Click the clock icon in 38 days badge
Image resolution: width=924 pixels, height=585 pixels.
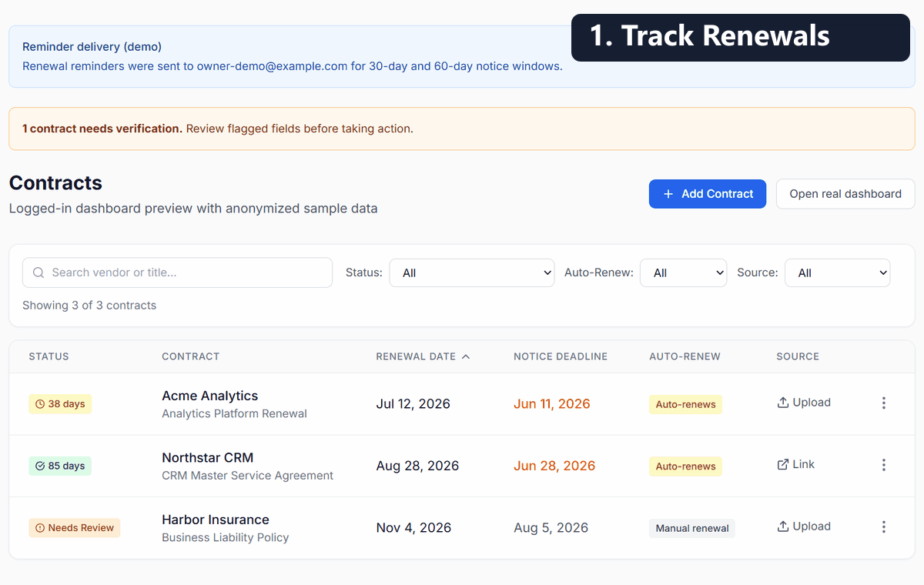(x=40, y=404)
